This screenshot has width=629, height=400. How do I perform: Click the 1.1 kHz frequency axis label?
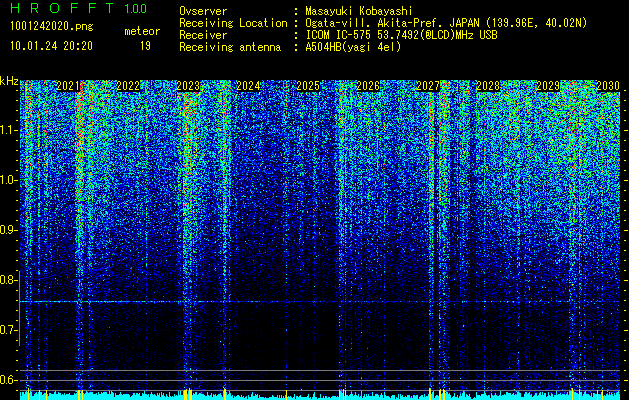click(x=8, y=130)
